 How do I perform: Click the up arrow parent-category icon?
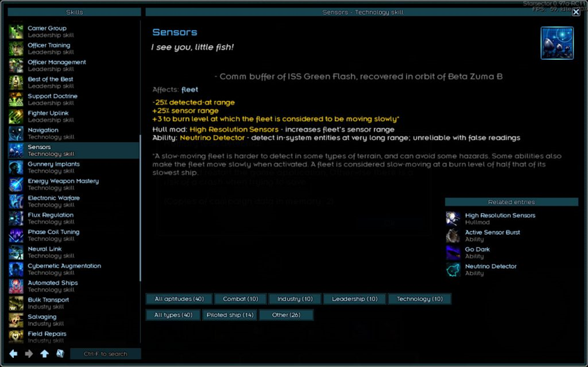45,354
